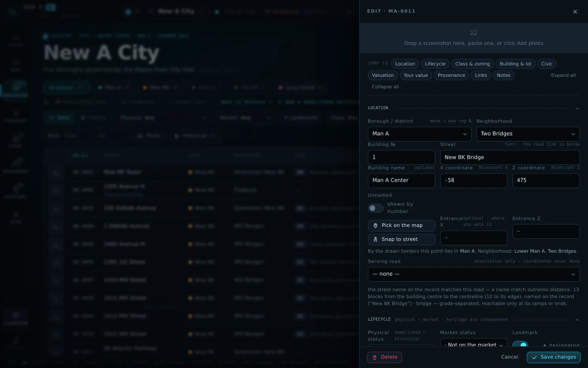
Task: Edit the Entrance X field
Action: [474, 238]
